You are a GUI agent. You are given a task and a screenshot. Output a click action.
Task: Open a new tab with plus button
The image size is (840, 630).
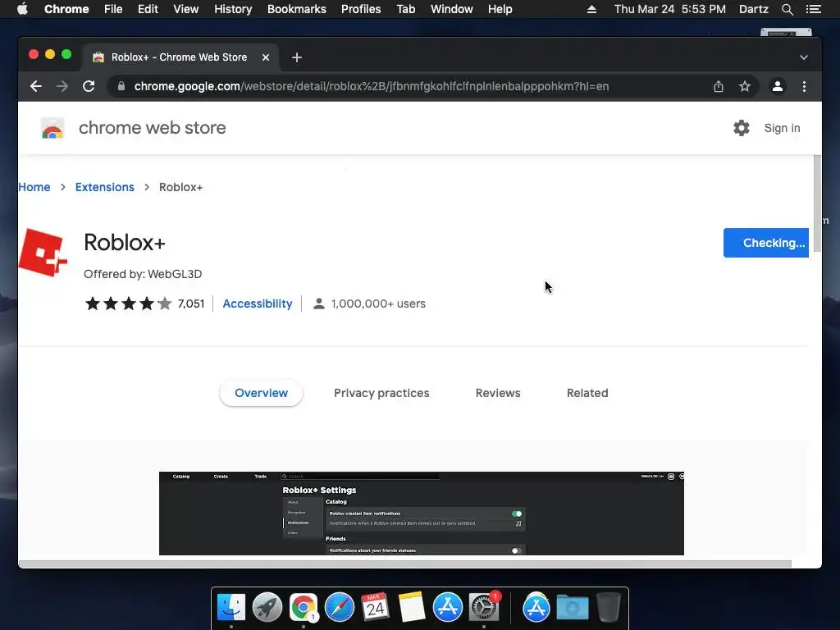tap(297, 57)
